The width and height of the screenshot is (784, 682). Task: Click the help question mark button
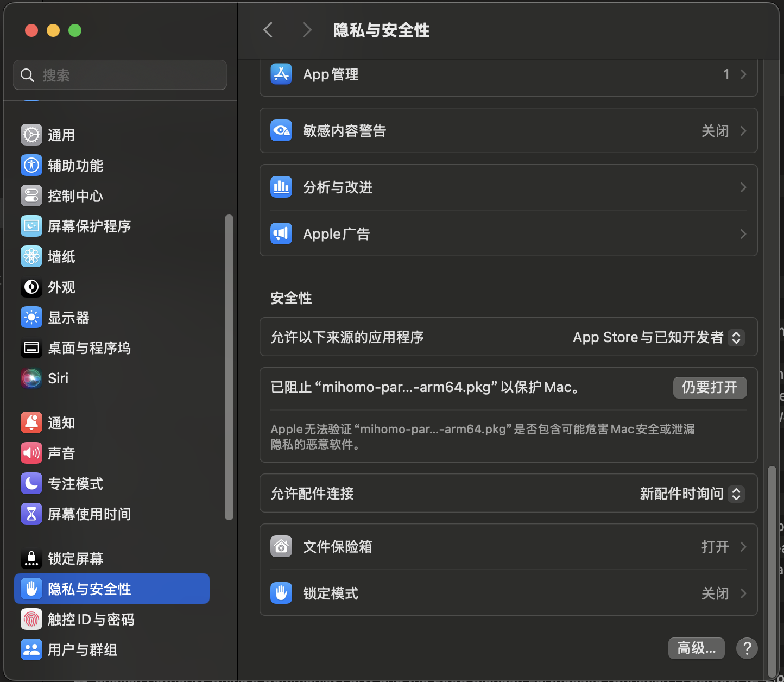(x=747, y=648)
